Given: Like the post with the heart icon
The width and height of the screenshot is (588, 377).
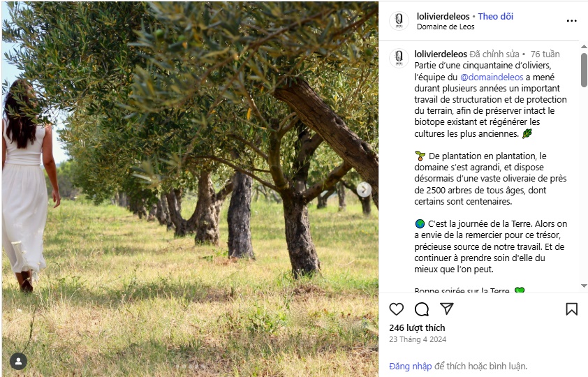Looking at the screenshot, I should click(x=397, y=309).
